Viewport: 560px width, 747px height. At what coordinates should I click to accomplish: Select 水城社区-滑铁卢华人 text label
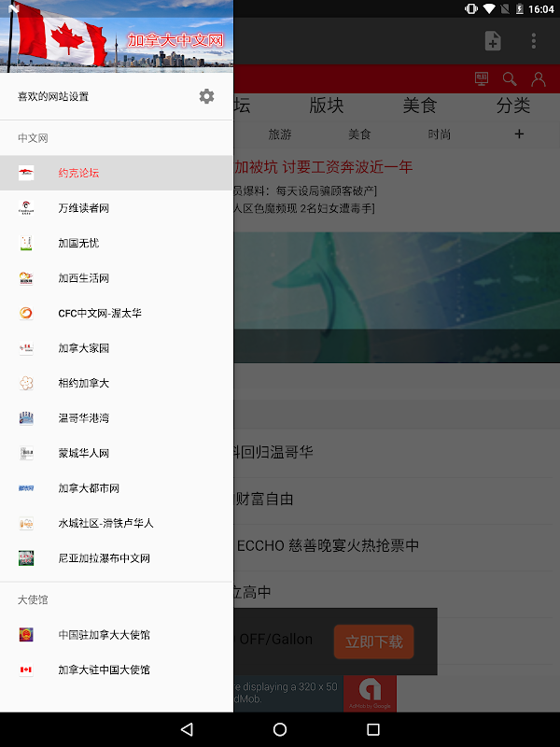[105, 523]
